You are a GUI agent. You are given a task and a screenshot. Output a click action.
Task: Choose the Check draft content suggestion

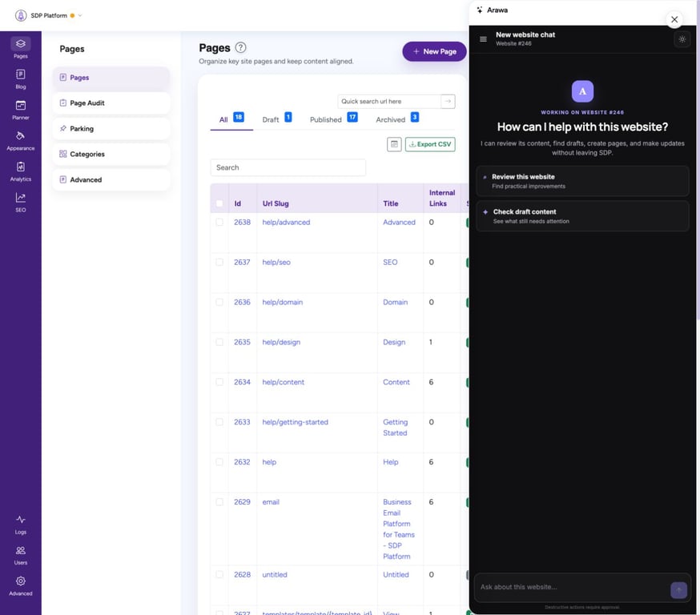click(x=582, y=216)
